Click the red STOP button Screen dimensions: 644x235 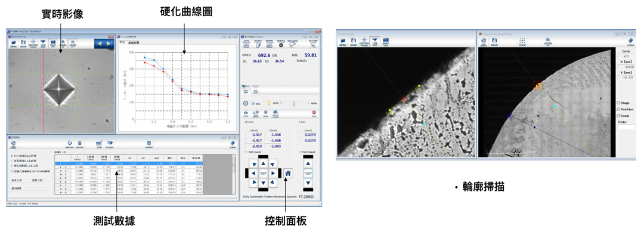314,113
